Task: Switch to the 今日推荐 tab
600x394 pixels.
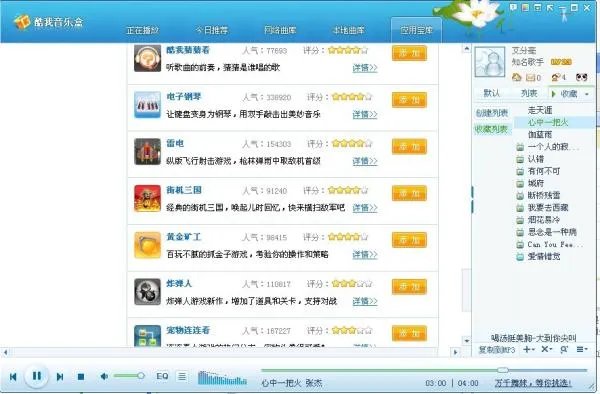Action: coord(212,30)
